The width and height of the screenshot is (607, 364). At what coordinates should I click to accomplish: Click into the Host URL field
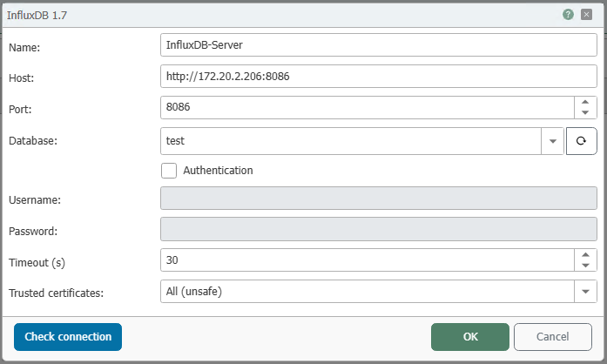tap(379, 77)
